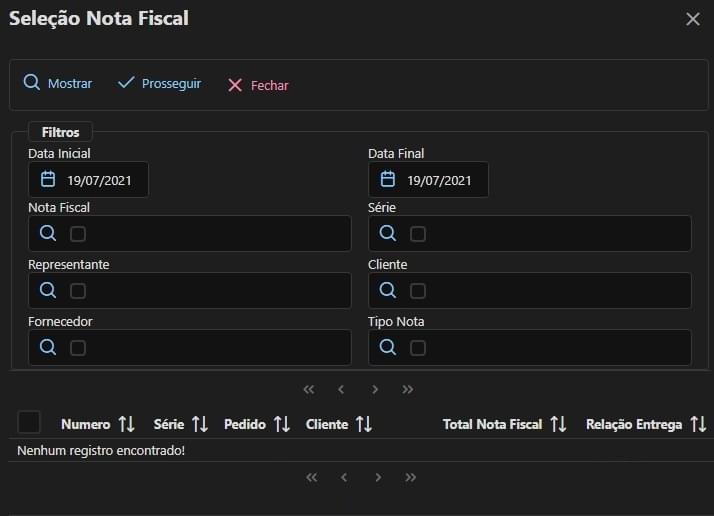Jump to last page in bottom paginator
The height and width of the screenshot is (516, 714).
click(x=410, y=478)
